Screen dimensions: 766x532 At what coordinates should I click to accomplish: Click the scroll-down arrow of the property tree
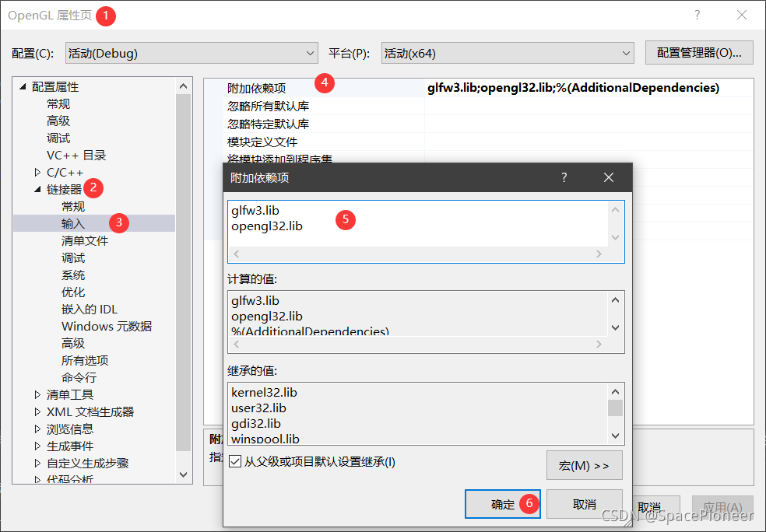[x=183, y=474]
